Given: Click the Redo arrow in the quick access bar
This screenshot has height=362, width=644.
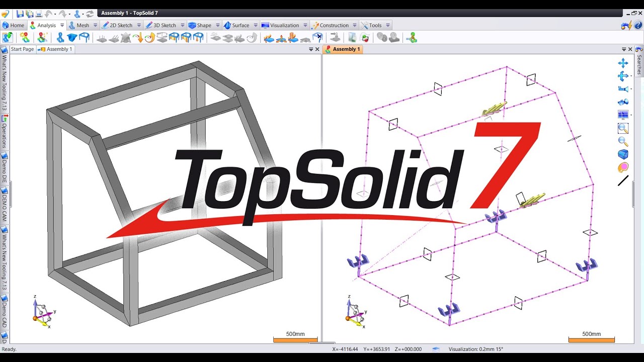Looking at the screenshot, I should tap(63, 14).
